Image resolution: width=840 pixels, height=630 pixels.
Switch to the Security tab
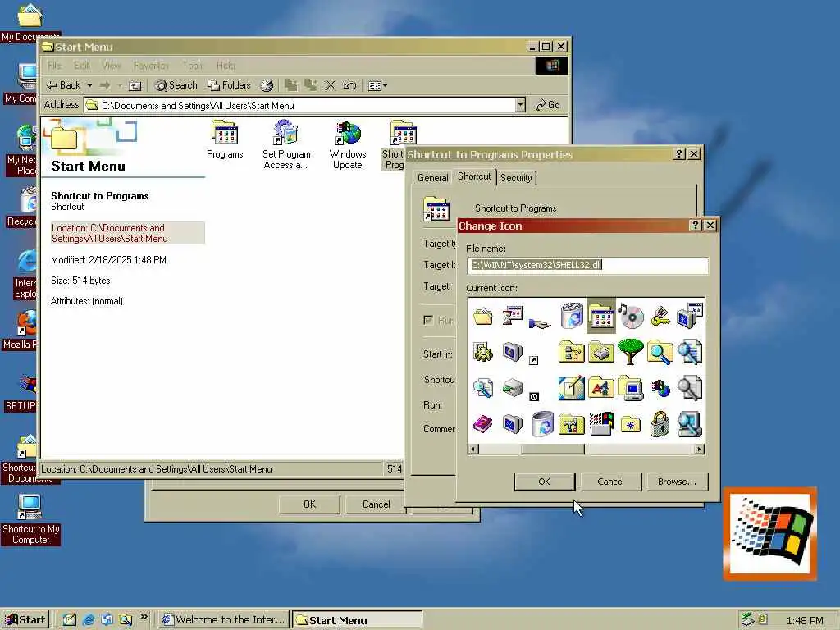coord(516,178)
